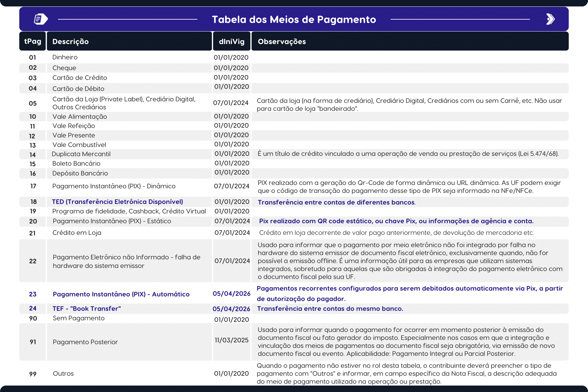Select the Observações column header
Viewport: 588px width, 392px height.
(x=282, y=41)
